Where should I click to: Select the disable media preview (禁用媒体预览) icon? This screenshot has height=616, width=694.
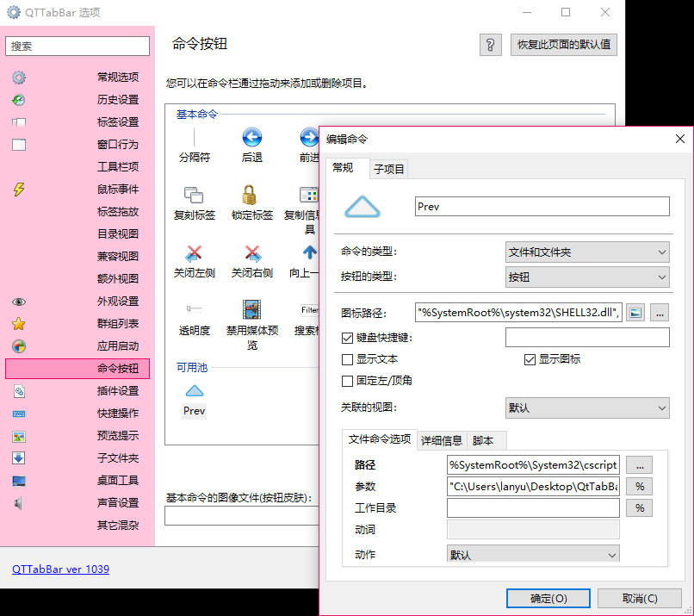[251, 309]
